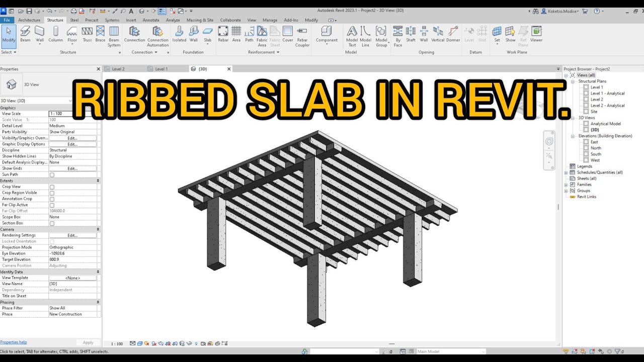Select the Shaft opening tool
The width and height of the screenshot is (644, 362).
coord(411,34)
